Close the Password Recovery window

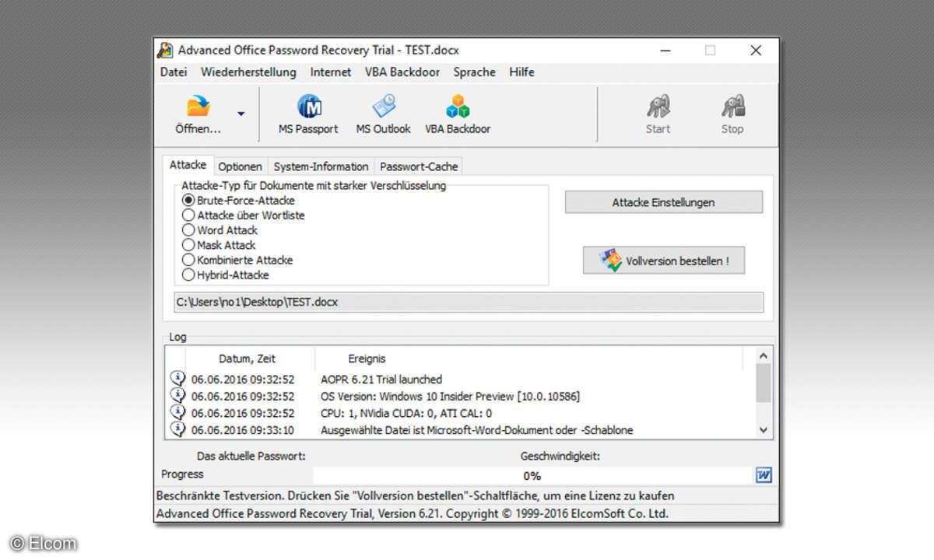coord(756,50)
